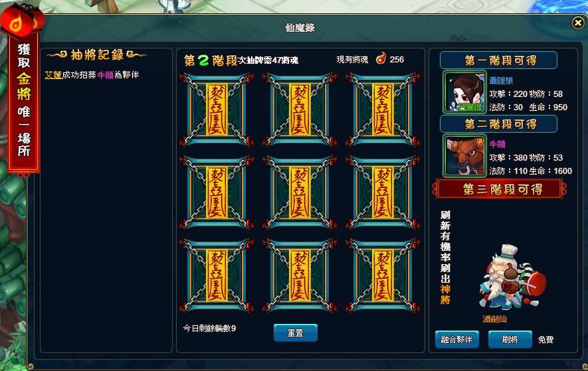Switch to the 第三階段可得 tab

[499, 189]
